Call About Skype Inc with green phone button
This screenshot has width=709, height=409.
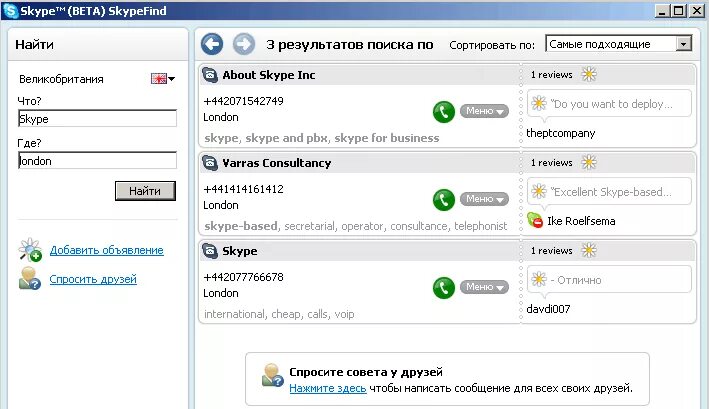(444, 112)
